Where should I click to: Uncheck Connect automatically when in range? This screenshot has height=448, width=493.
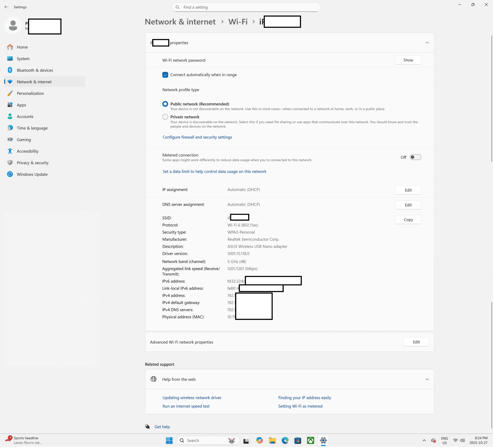pos(165,75)
